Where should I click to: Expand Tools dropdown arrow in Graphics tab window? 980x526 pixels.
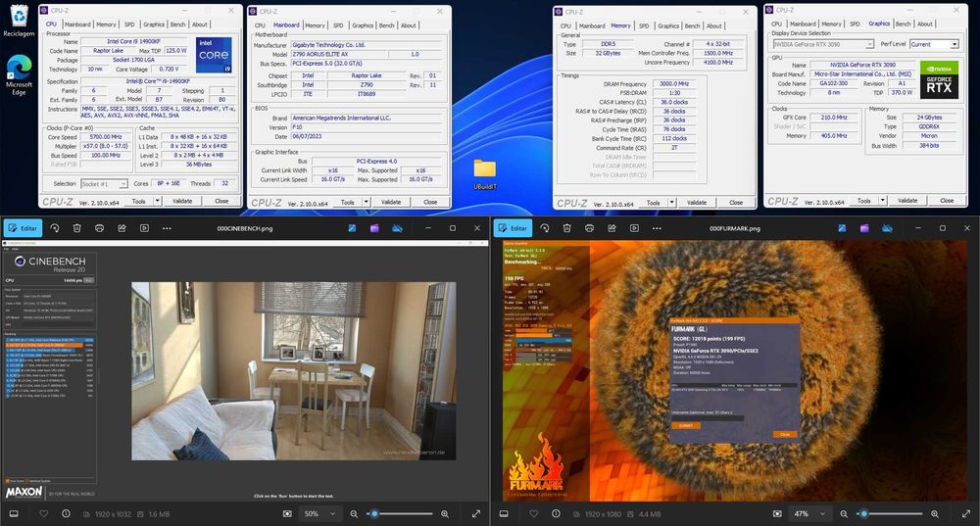coord(883,201)
